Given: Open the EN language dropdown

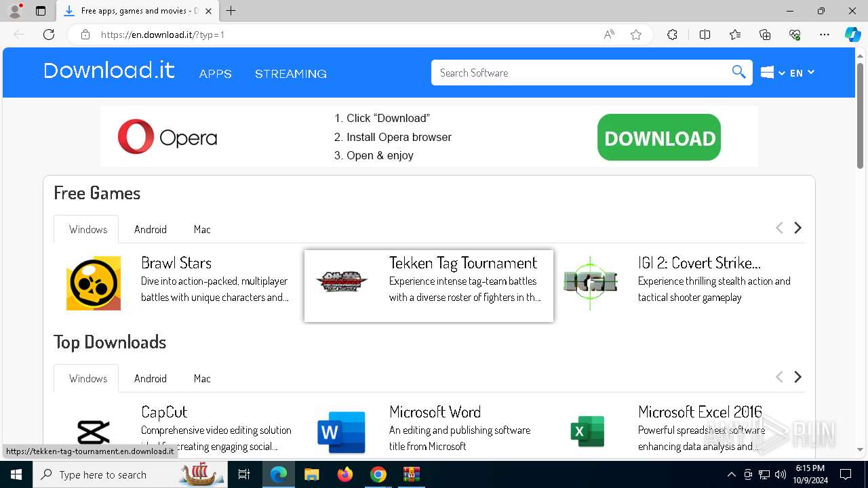Looking at the screenshot, I should coord(802,73).
